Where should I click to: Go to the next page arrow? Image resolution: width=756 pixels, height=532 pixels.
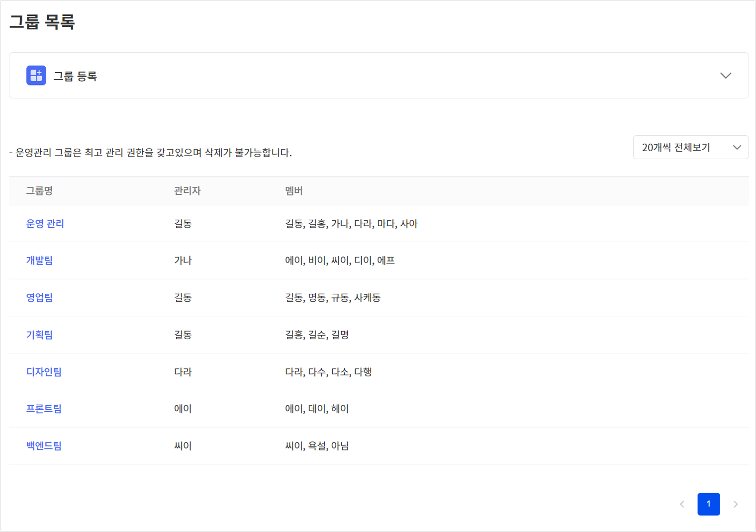pyautogui.click(x=736, y=504)
